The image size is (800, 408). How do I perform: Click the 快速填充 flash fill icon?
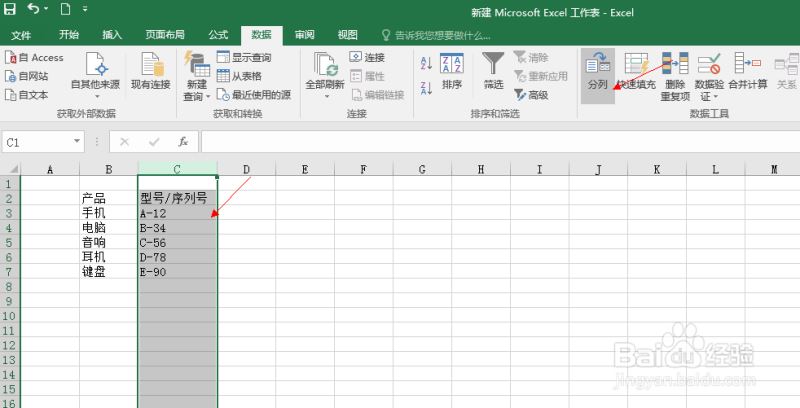point(636,63)
